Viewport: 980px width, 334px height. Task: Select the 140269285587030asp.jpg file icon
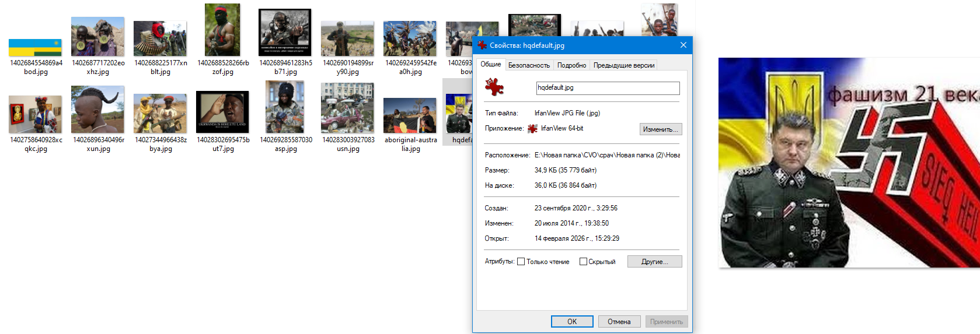(285, 107)
